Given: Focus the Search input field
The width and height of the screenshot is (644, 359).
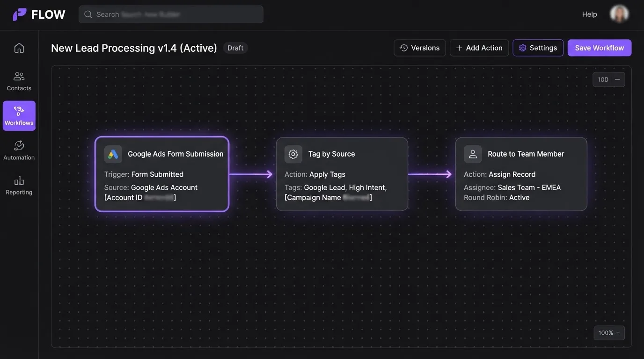Looking at the screenshot, I should click(x=171, y=14).
